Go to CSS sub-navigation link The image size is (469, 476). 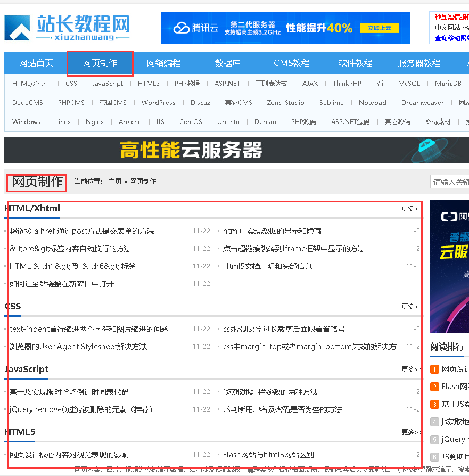[71, 84]
